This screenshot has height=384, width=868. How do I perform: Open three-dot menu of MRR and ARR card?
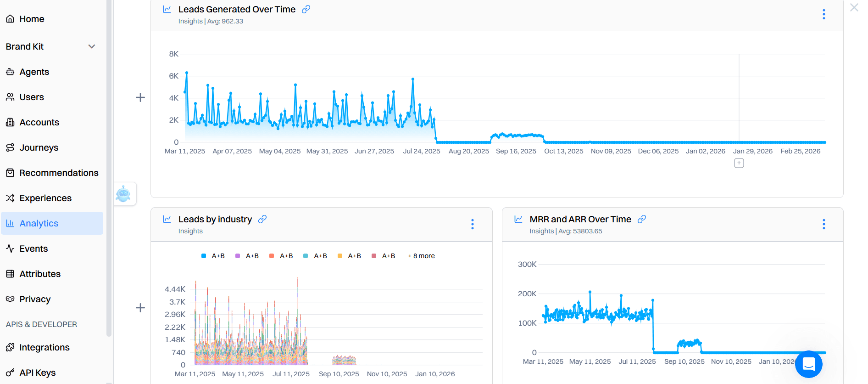pyautogui.click(x=824, y=224)
